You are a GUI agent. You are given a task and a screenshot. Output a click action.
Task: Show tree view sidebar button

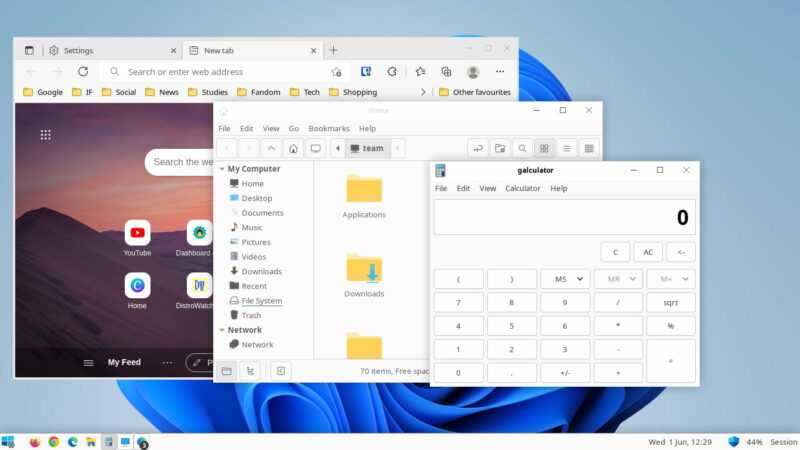pyautogui.click(x=250, y=371)
